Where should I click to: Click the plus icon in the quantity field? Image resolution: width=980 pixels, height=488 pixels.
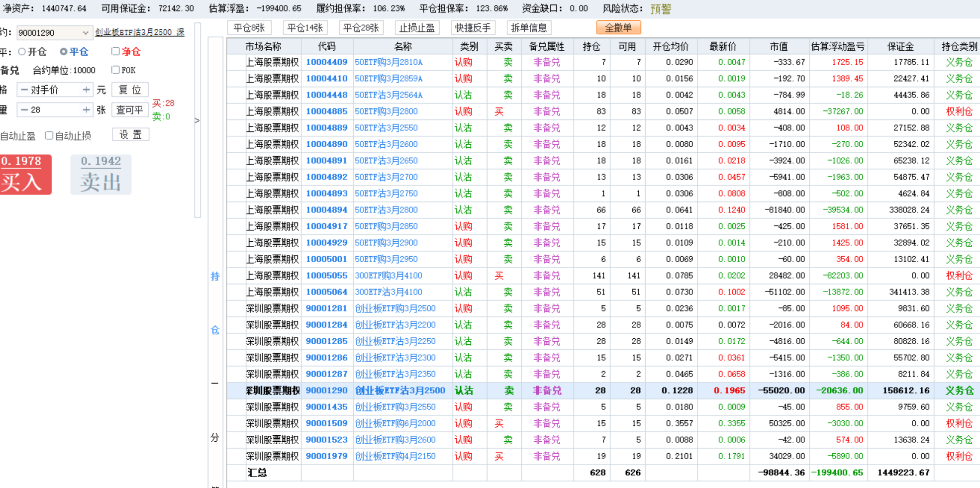pos(86,110)
